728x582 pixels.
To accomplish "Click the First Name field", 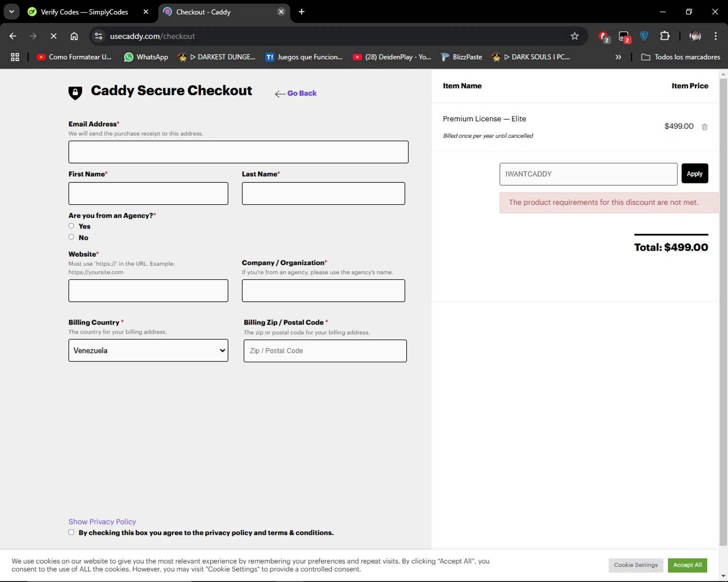I will click(148, 194).
